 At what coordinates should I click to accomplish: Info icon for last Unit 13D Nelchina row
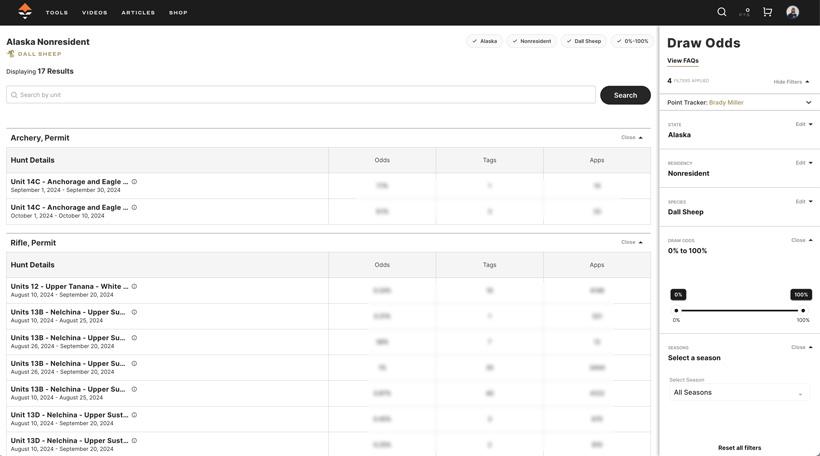[x=134, y=440]
